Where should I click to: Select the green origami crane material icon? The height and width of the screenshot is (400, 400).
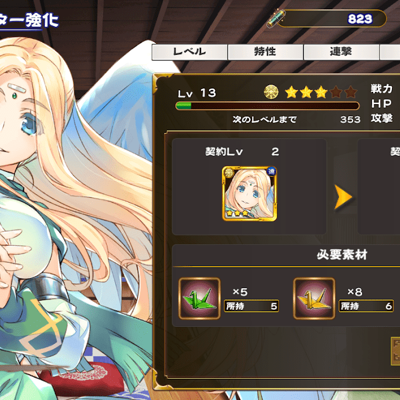[199, 299]
